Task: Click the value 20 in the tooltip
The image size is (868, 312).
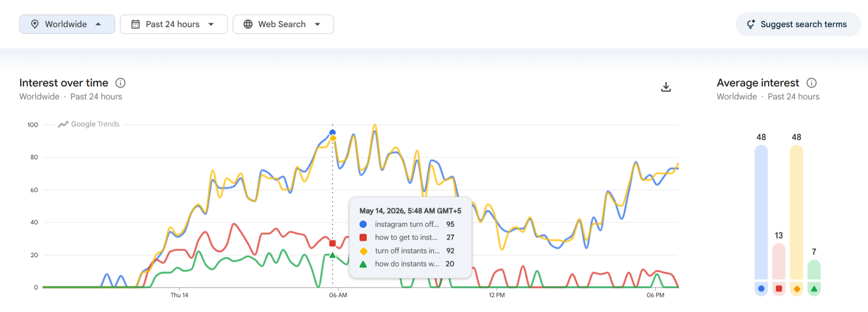Action: pyautogui.click(x=450, y=264)
